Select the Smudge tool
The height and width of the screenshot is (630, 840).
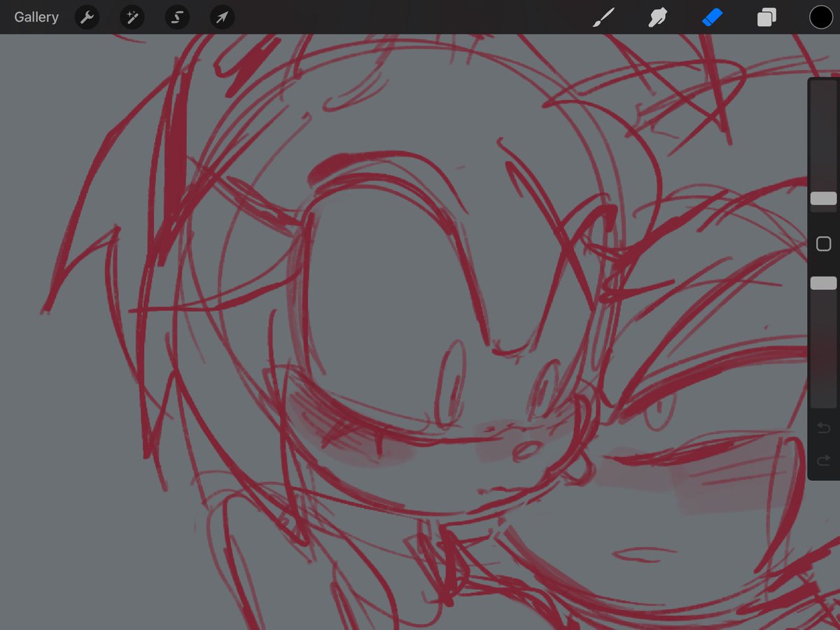point(657,17)
